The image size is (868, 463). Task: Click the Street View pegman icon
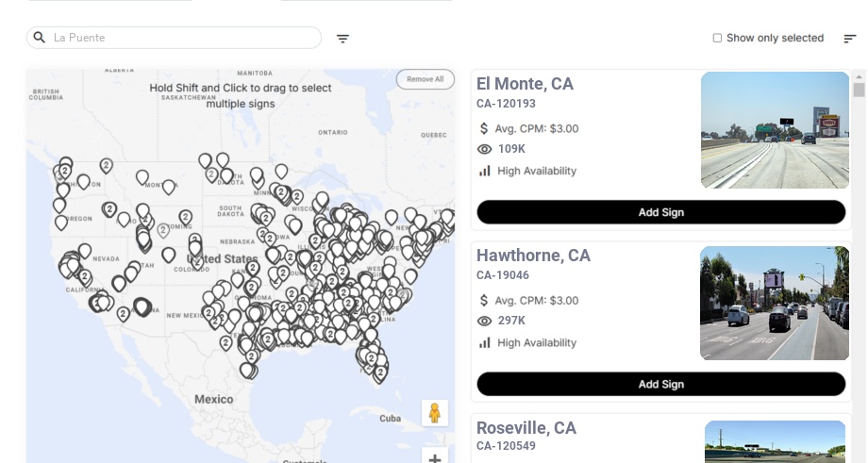(435, 413)
